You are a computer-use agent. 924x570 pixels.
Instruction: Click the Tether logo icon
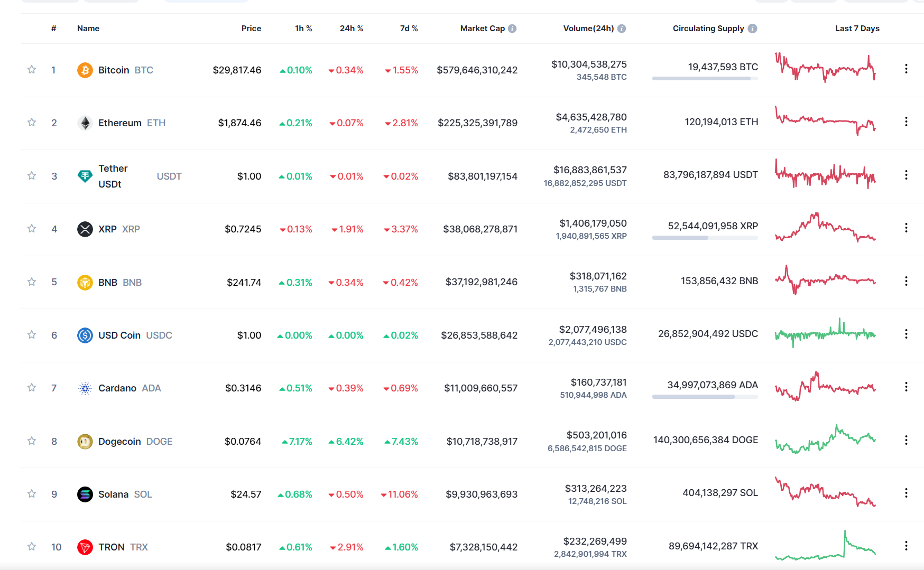point(85,176)
